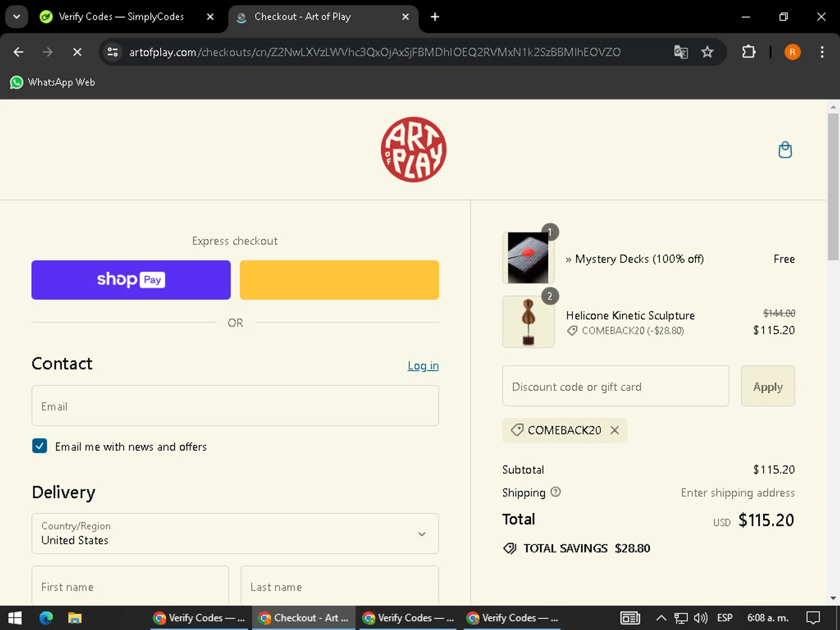Expand the Country/Region dropdown
Screen dimensions: 840x630
click(x=235, y=534)
